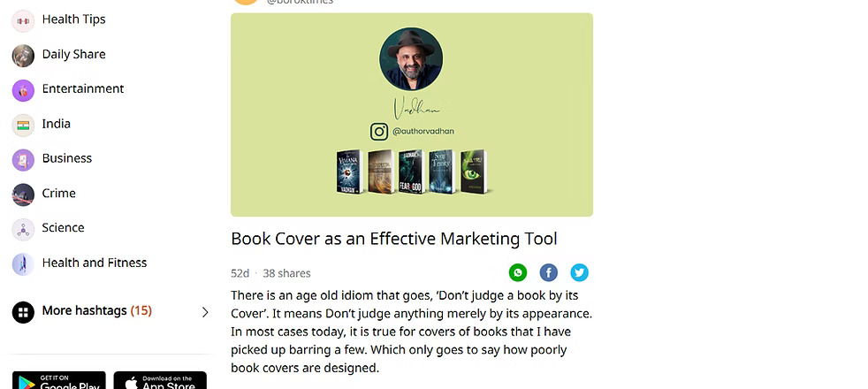This screenshot has height=389, width=868.
Task: Share article on Facebook icon
Action: pos(549,272)
